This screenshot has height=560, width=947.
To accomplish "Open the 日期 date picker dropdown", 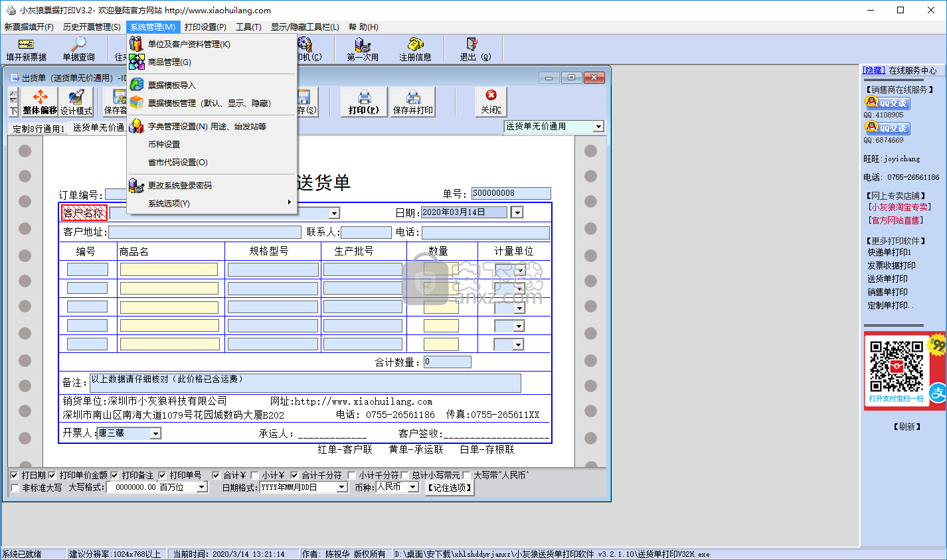I will click(x=517, y=212).
